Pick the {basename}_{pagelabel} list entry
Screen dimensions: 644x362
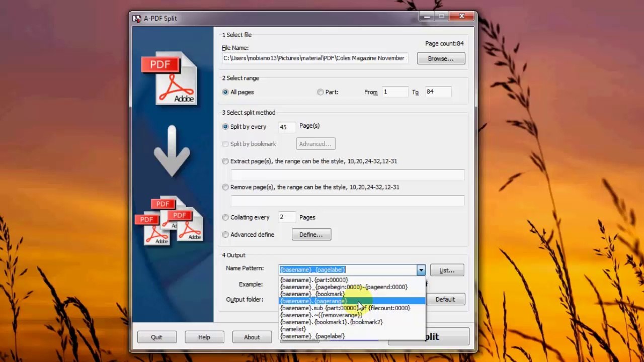[352, 336]
